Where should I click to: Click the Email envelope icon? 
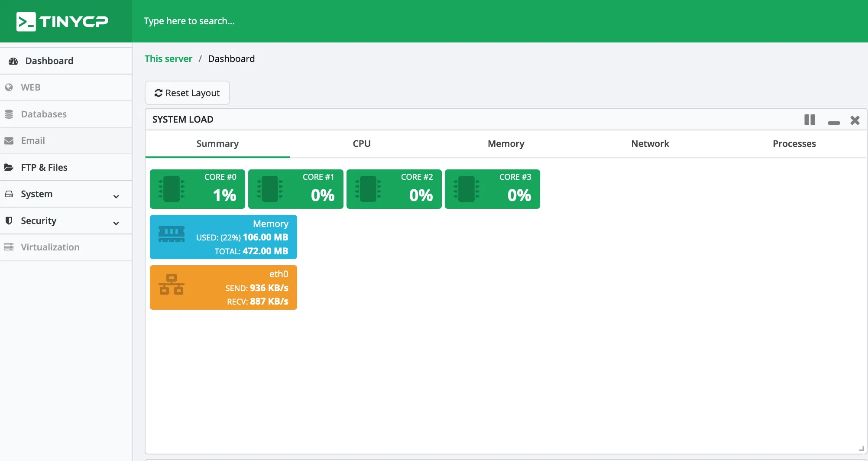[x=9, y=141]
